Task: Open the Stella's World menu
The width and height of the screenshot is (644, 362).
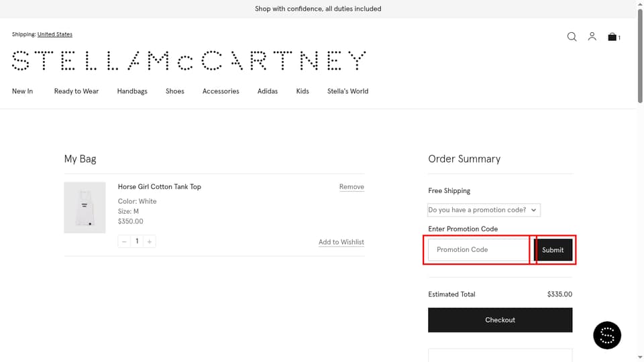Action: (x=347, y=91)
